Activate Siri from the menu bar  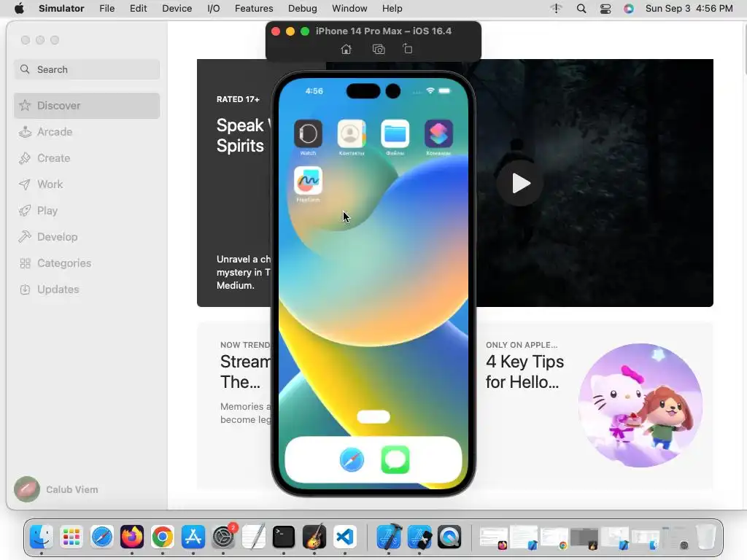[x=629, y=9]
